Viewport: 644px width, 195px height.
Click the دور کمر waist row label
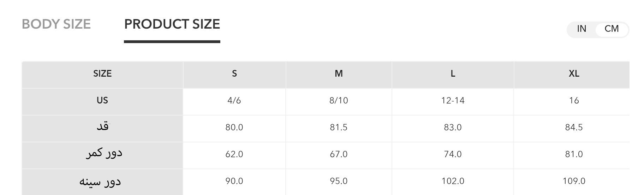(x=104, y=154)
